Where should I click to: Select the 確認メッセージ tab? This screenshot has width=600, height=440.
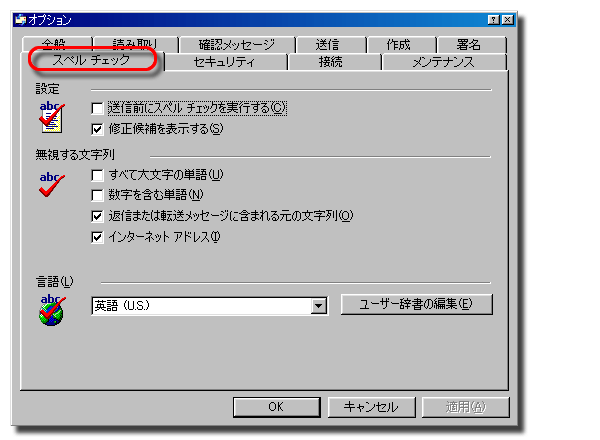click(x=237, y=45)
